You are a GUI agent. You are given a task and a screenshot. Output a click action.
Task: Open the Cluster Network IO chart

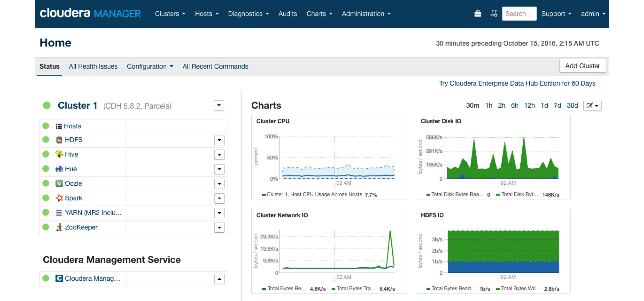tap(328, 251)
